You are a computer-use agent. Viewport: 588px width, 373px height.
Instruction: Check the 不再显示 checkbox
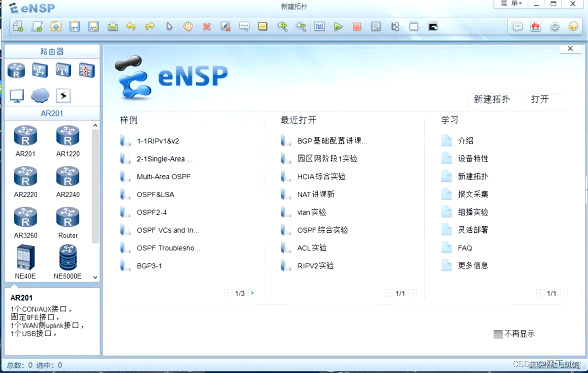pos(498,334)
